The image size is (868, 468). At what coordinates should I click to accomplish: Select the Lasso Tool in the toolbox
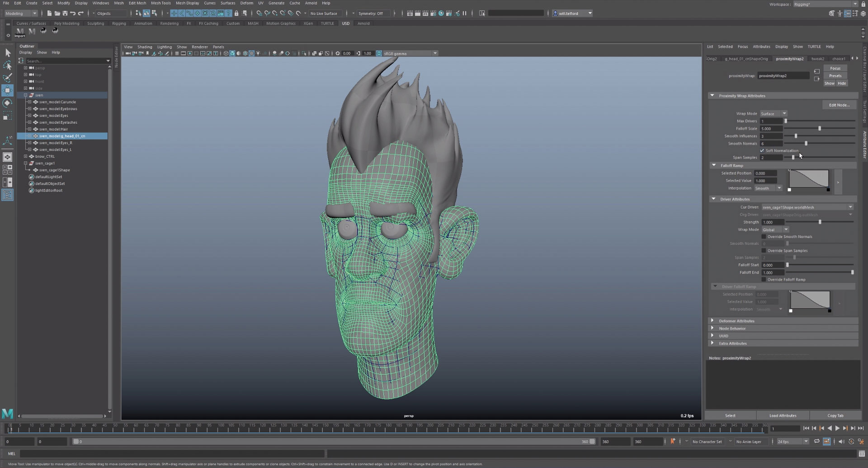click(x=7, y=66)
